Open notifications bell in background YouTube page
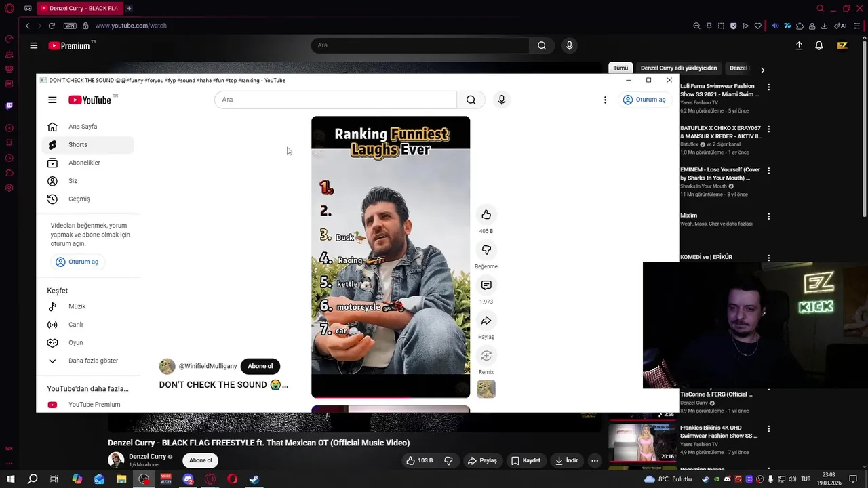 tap(819, 45)
